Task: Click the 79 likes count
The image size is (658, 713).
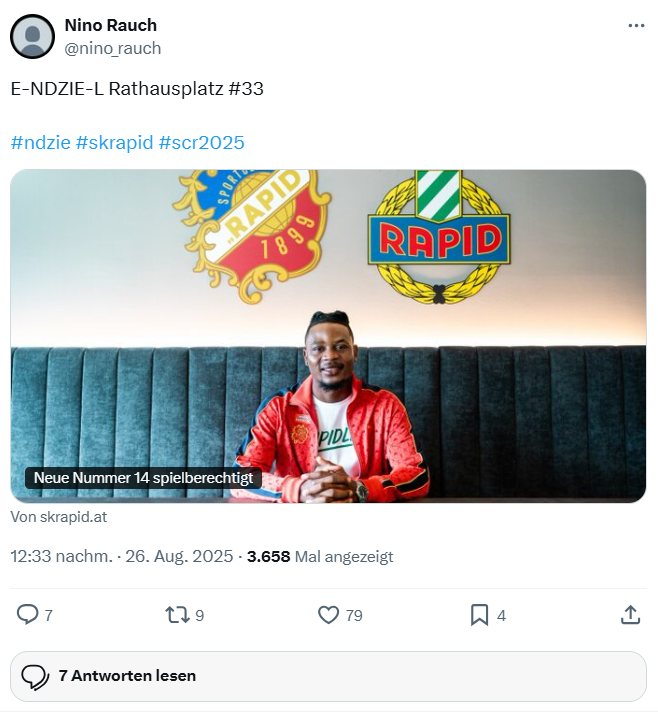Action: coord(354,616)
